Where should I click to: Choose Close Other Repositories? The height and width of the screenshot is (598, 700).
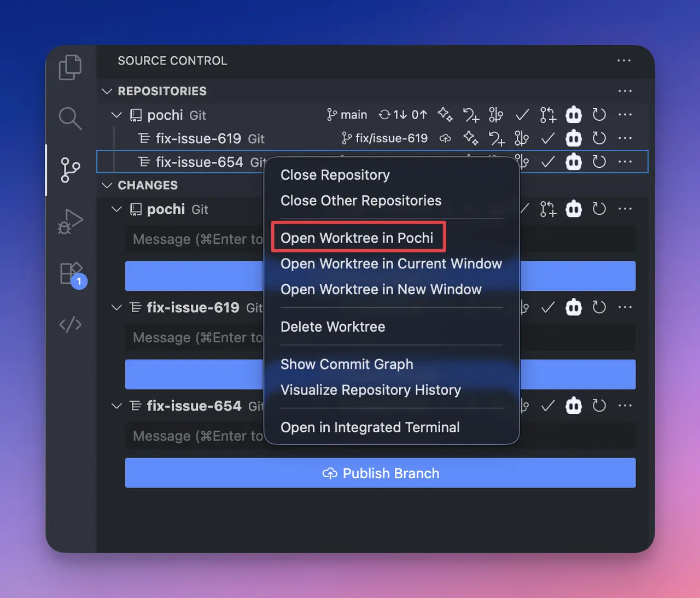tap(360, 201)
